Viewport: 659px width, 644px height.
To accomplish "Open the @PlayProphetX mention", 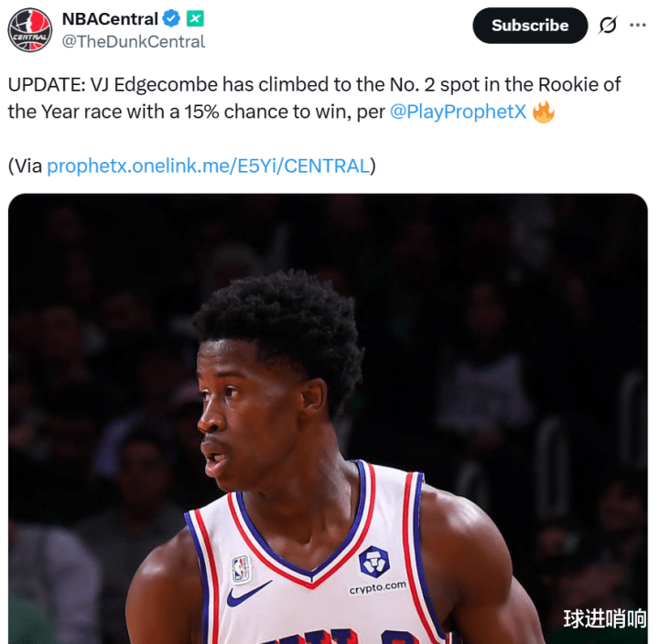I will click(x=458, y=112).
